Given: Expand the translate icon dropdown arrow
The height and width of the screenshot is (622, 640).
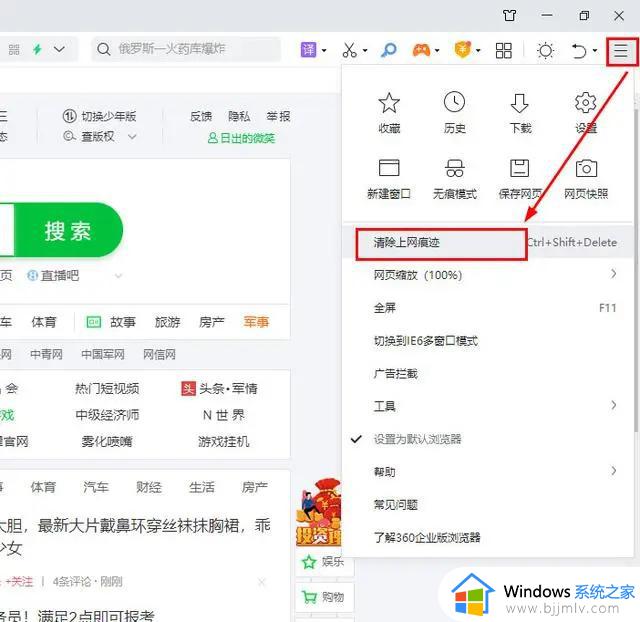Looking at the screenshot, I should point(324,51).
